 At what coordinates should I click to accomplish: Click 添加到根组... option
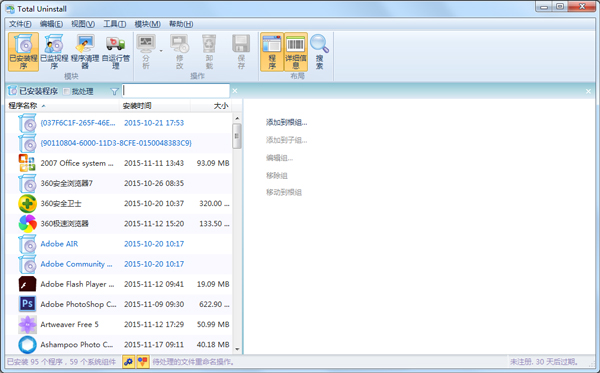[x=287, y=122]
